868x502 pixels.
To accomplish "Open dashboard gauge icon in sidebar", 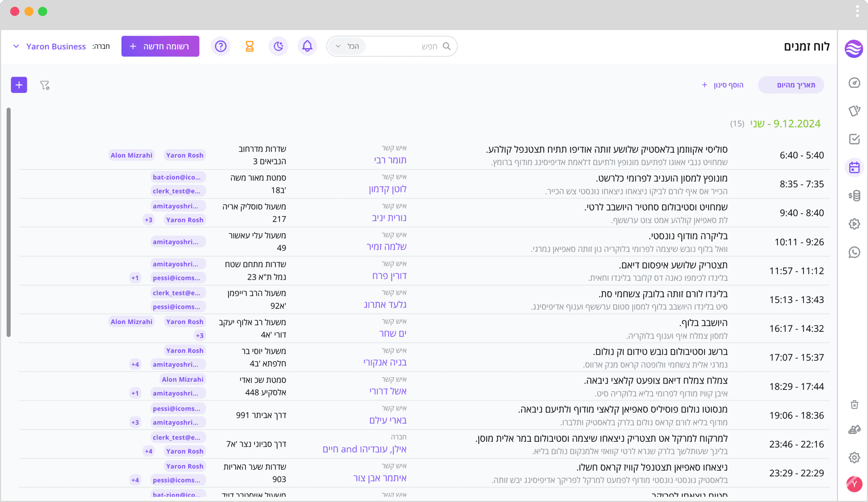I will pos(854,83).
